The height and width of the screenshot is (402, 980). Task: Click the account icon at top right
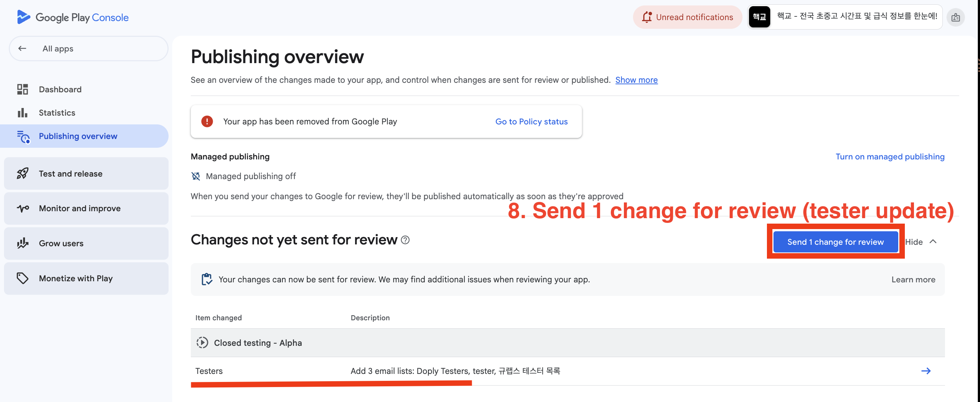coord(955,17)
